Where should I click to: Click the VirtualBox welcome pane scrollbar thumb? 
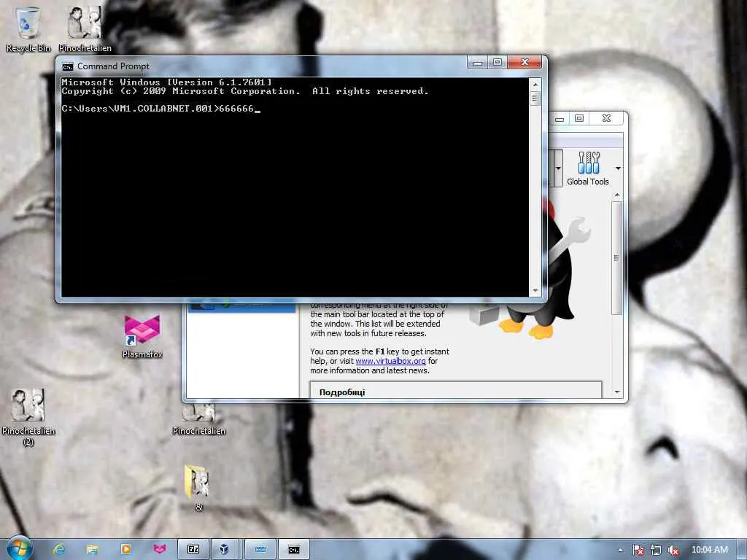tap(616, 257)
